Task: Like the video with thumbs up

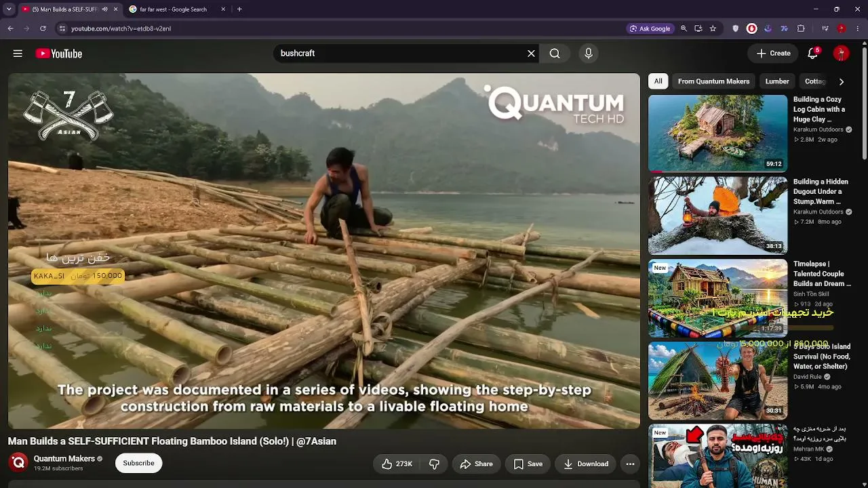Action: [397, 464]
